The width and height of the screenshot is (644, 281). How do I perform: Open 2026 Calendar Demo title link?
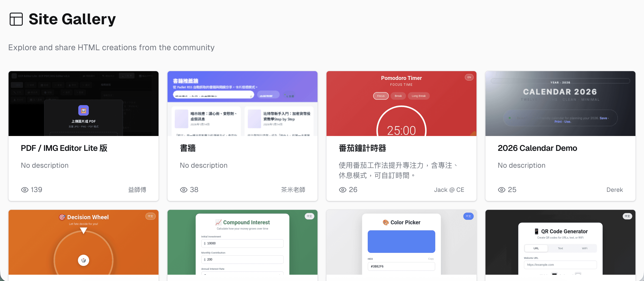(537, 148)
